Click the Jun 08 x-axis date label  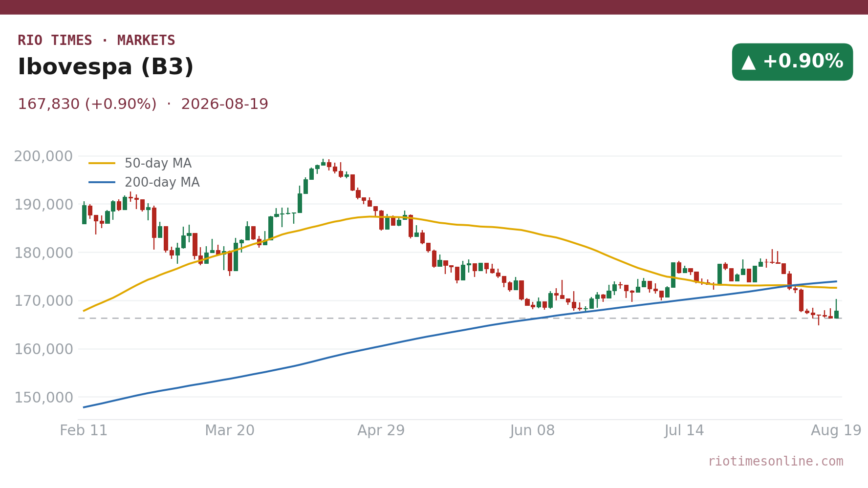(533, 431)
